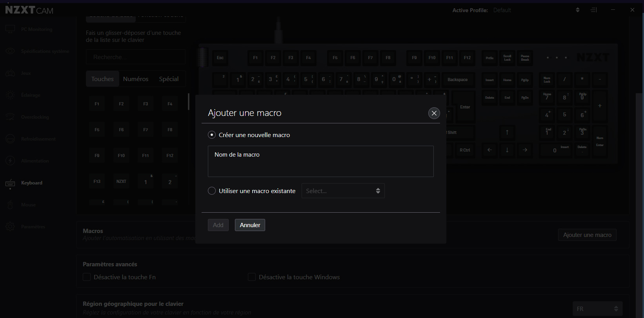The width and height of the screenshot is (644, 318).
Task: Click the left arrow key on keyboard image
Action: [489, 150]
